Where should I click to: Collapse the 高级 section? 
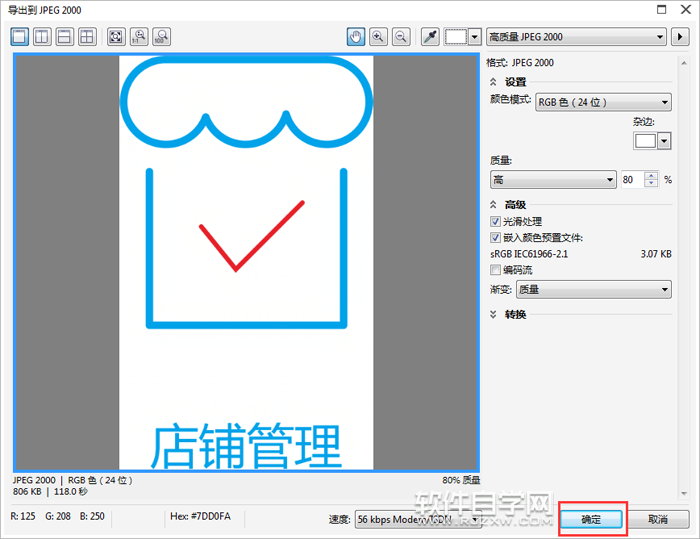493,205
